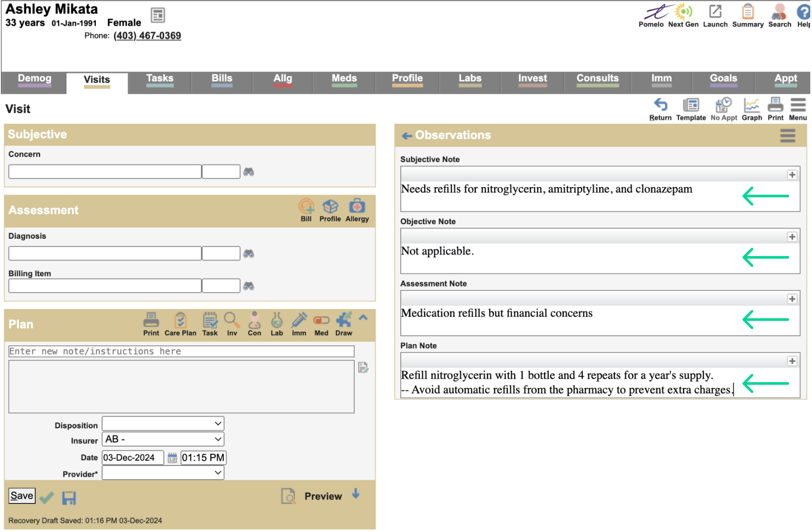The height and width of the screenshot is (532, 812).
Task: Click the Billing Item text field
Action: 105,286
